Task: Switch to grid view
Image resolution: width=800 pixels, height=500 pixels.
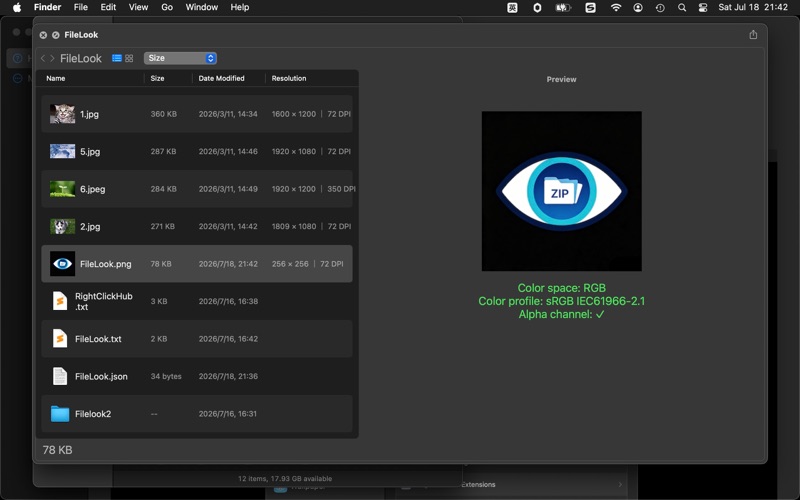Action: click(129, 58)
